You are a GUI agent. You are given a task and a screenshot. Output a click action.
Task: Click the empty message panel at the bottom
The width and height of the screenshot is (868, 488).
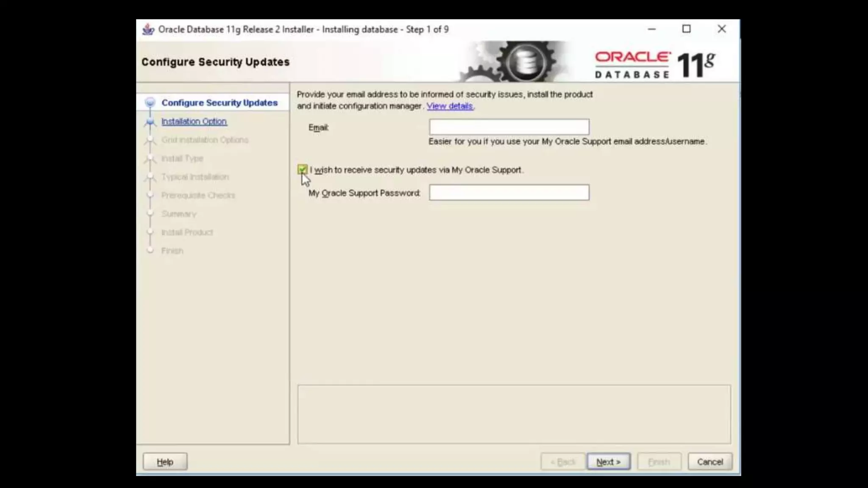click(x=514, y=414)
